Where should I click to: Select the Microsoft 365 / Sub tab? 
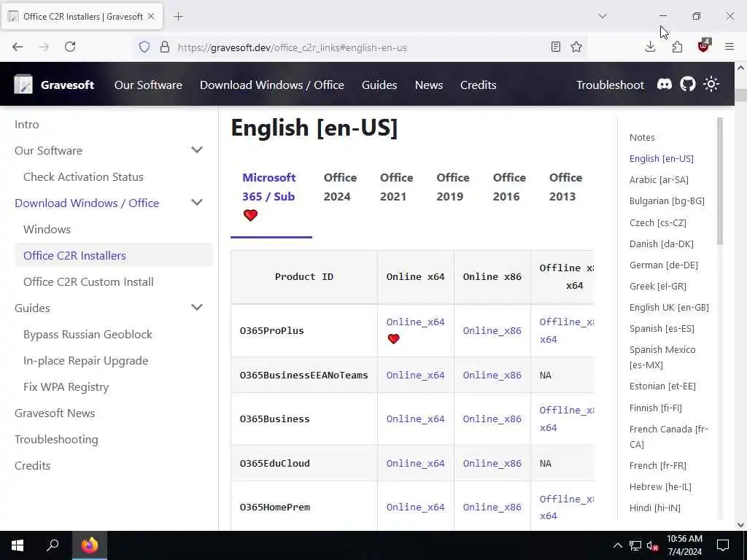[x=271, y=196]
